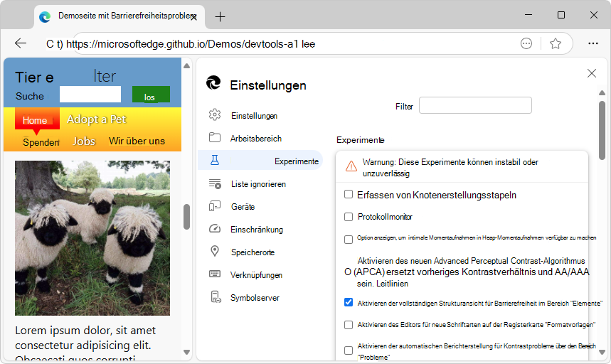611x364 pixels.
Task: Open Verknüpfungen keyboard icon
Action: [215, 274]
